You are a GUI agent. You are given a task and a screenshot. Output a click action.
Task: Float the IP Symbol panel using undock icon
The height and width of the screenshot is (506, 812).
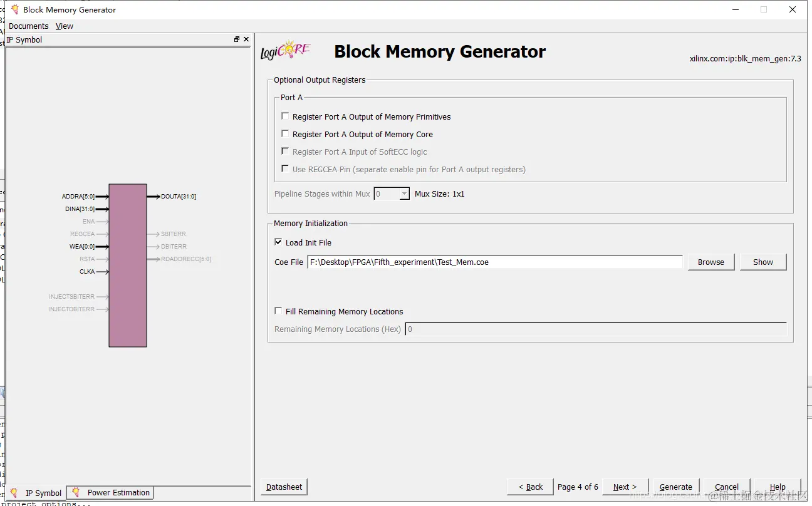click(x=237, y=39)
